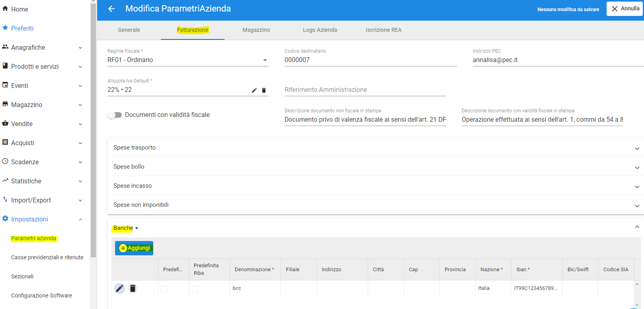This screenshot has height=309, width=644.
Task: Click Descrizione documento con validità fiscale field
Action: (542, 120)
